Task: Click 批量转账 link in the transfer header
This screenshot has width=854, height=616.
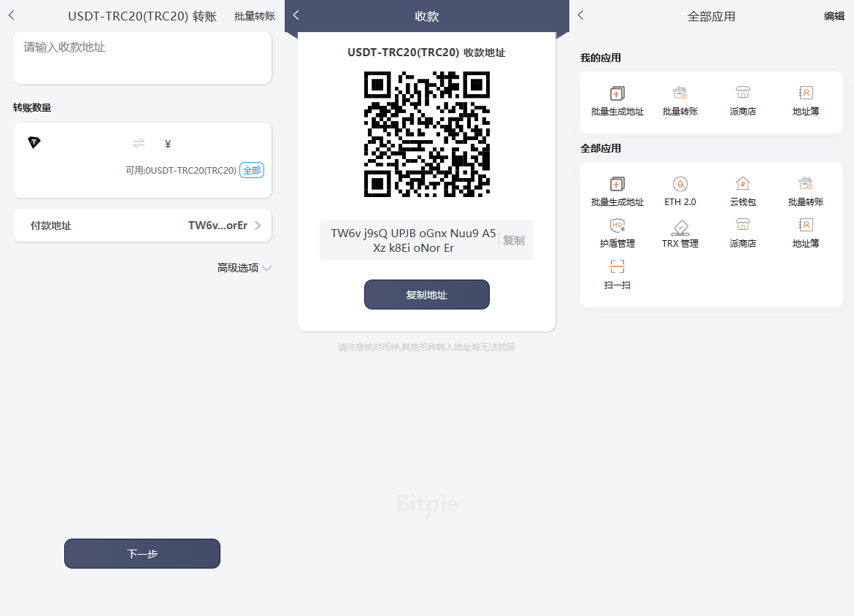Action: click(255, 16)
